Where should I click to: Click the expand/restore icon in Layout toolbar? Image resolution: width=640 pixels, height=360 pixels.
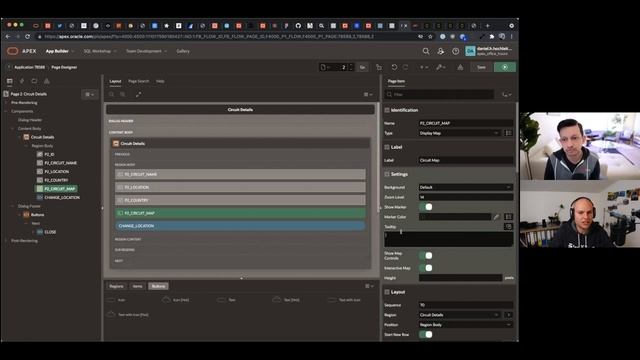138,94
